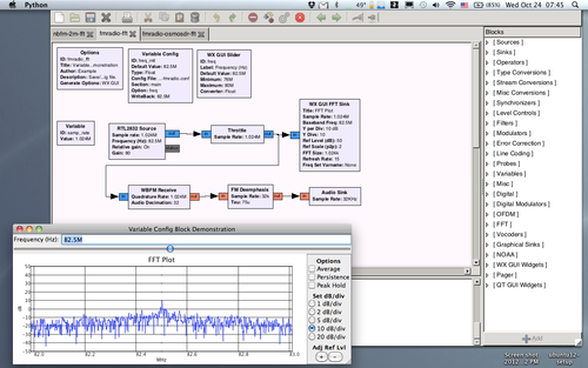
Task: Open Spotlight search in menu bar
Action: click(575, 5)
